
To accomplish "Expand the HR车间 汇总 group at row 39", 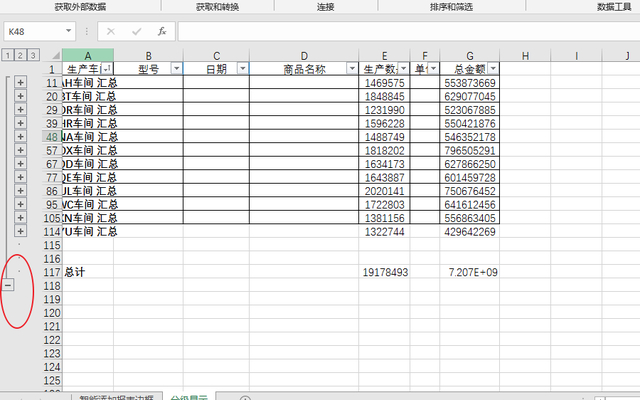I will pyautogui.click(x=20, y=123).
